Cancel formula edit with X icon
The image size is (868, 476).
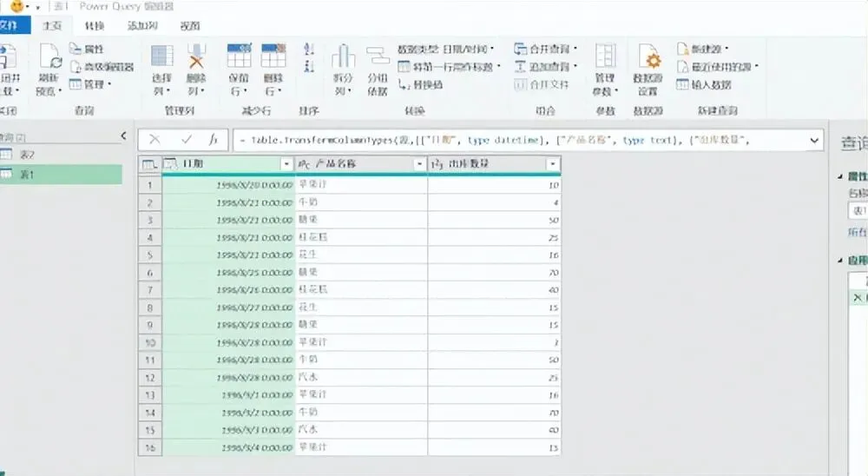155,140
